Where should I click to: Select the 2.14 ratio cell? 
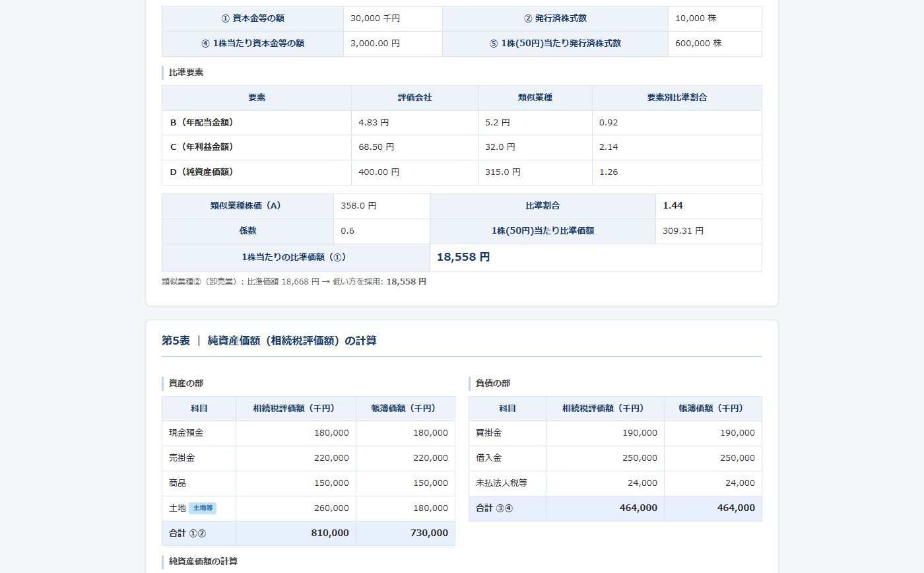(x=677, y=147)
